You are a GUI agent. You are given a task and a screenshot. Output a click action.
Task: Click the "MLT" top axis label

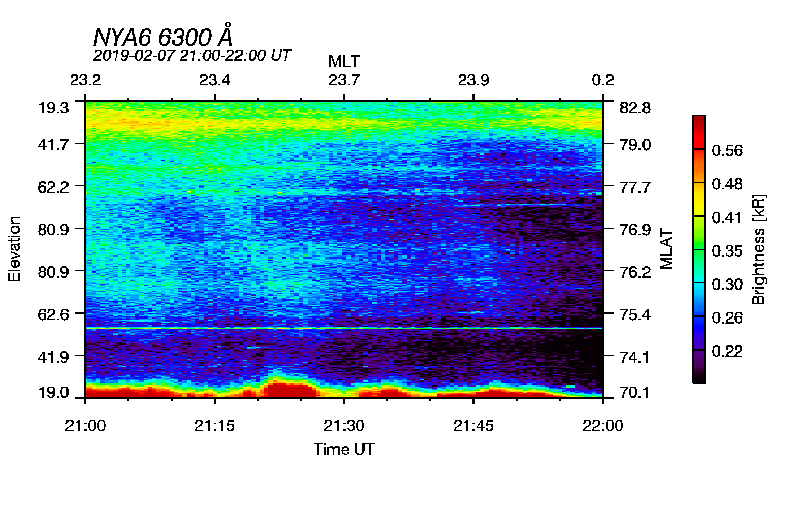(x=344, y=61)
